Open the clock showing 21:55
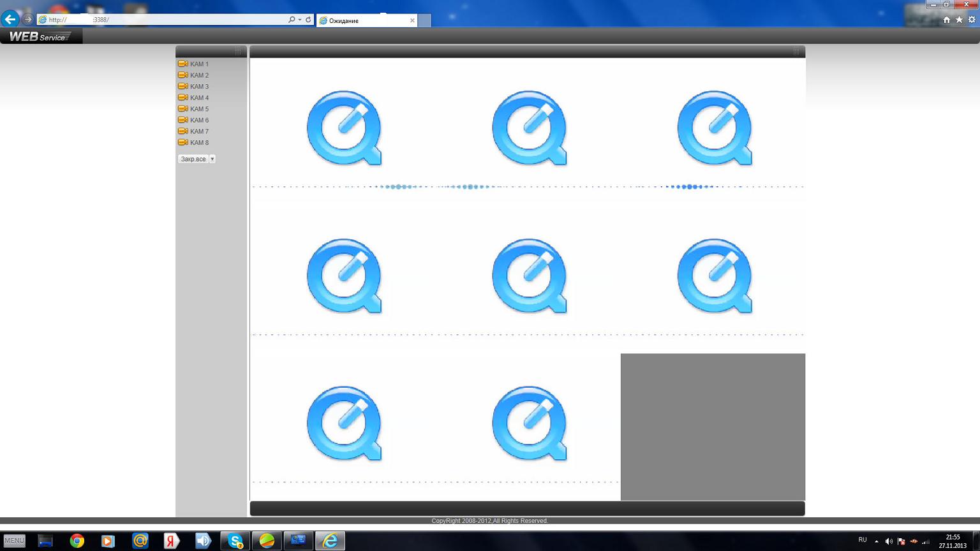Image resolution: width=980 pixels, height=551 pixels. coord(953,541)
